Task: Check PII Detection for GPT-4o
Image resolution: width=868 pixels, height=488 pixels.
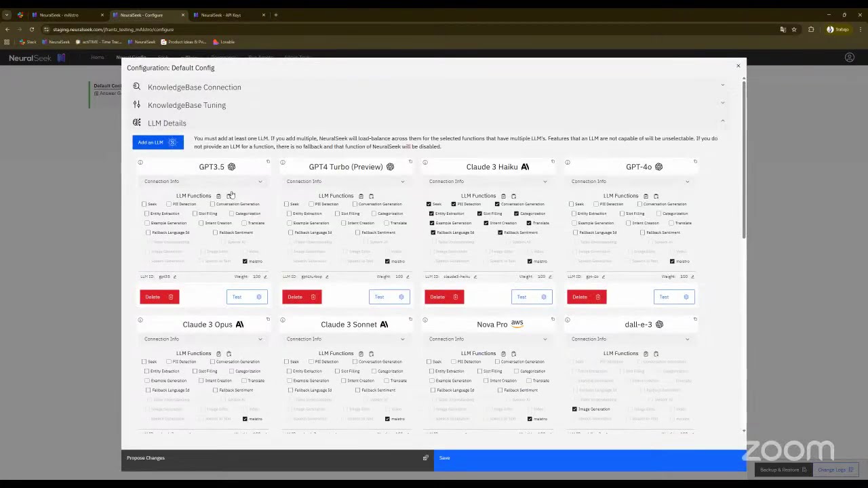Action: tap(596, 204)
